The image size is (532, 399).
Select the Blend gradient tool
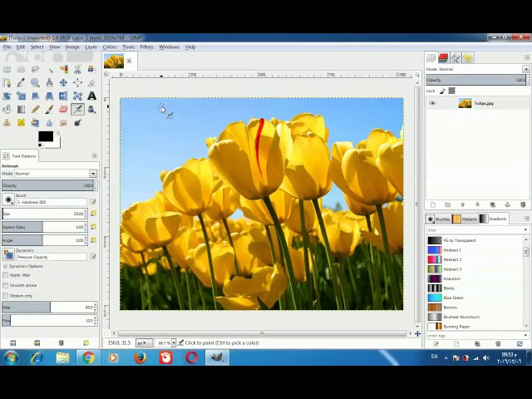point(21,109)
